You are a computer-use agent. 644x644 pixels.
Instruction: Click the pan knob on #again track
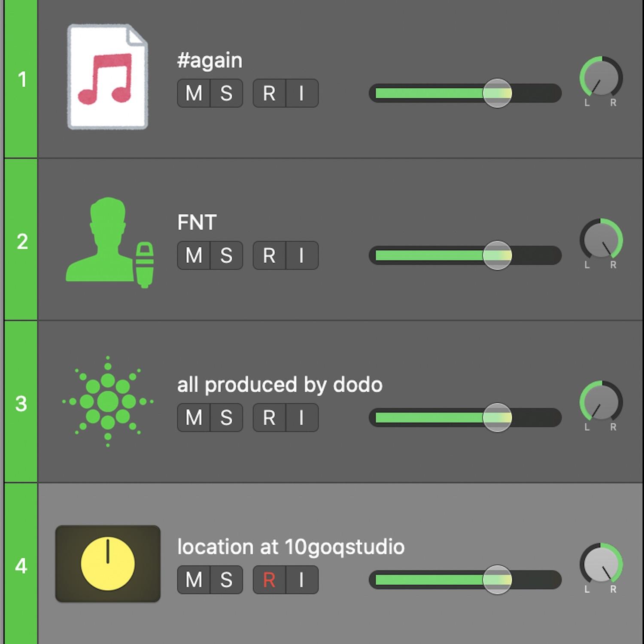(x=601, y=77)
